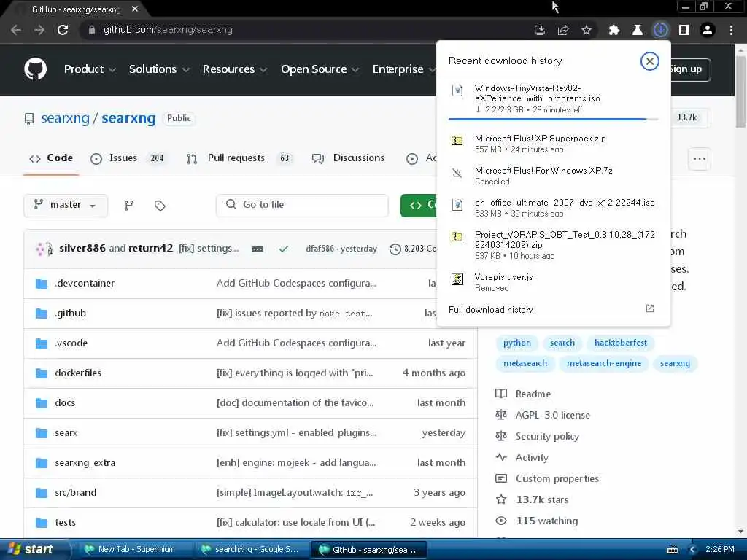Click the python topic tag

tap(517, 343)
